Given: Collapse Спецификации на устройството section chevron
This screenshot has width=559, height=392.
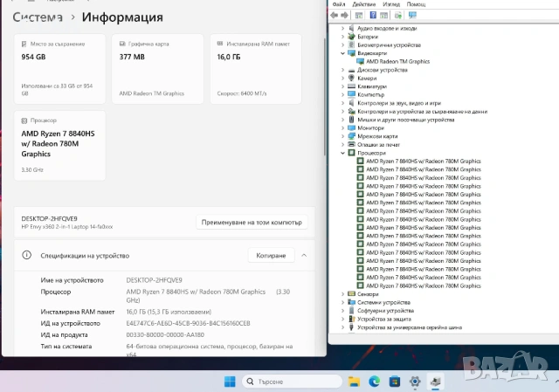Looking at the screenshot, I should pos(304,256).
